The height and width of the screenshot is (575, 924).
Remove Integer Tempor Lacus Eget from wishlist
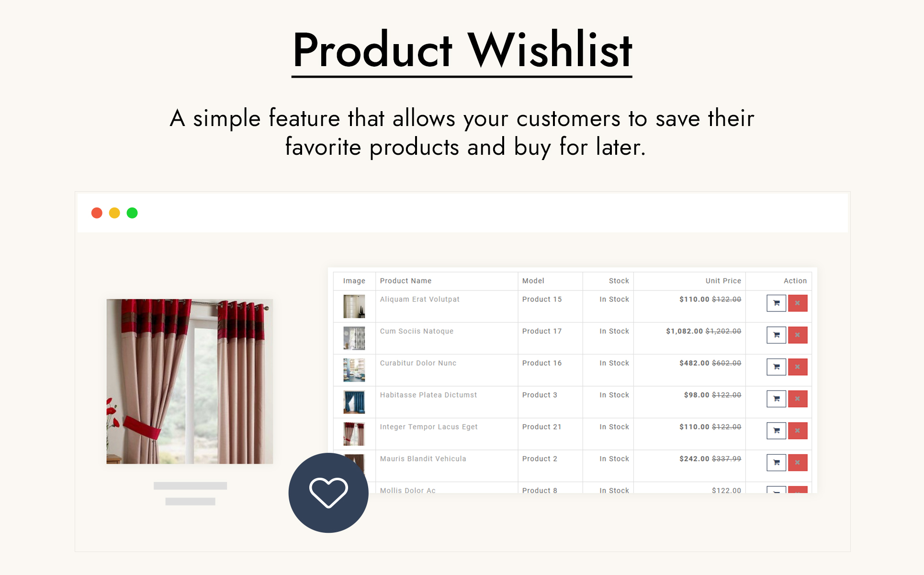[x=798, y=431]
